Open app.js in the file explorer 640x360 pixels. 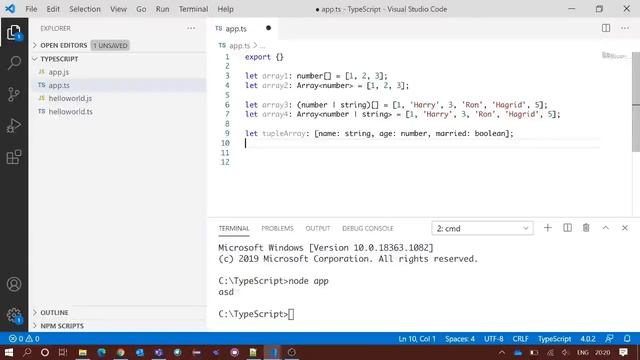click(x=58, y=72)
